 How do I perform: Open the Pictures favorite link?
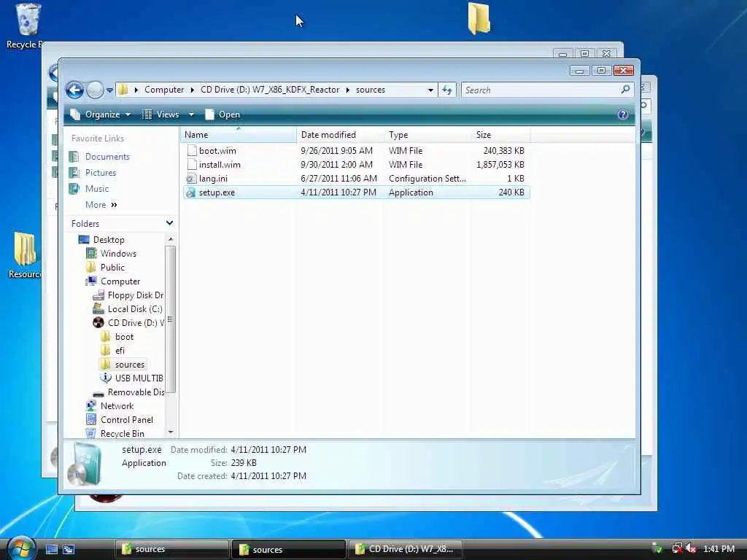[x=101, y=172]
